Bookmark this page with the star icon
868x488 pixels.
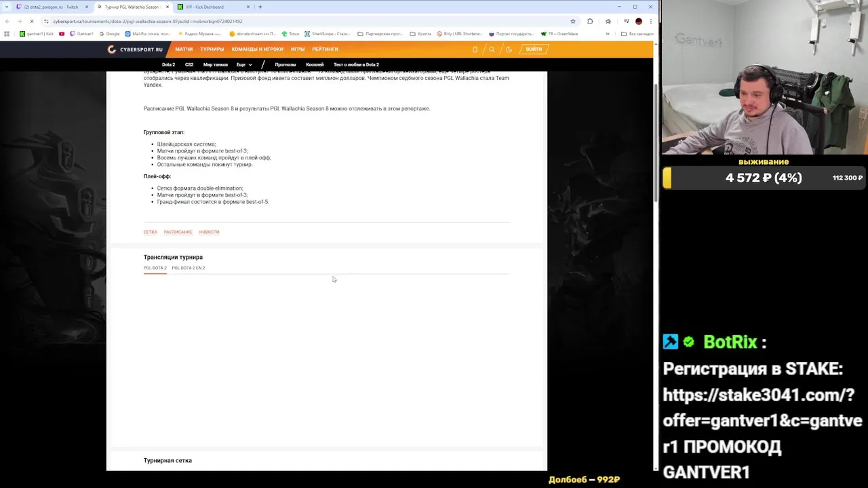(x=572, y=21)
